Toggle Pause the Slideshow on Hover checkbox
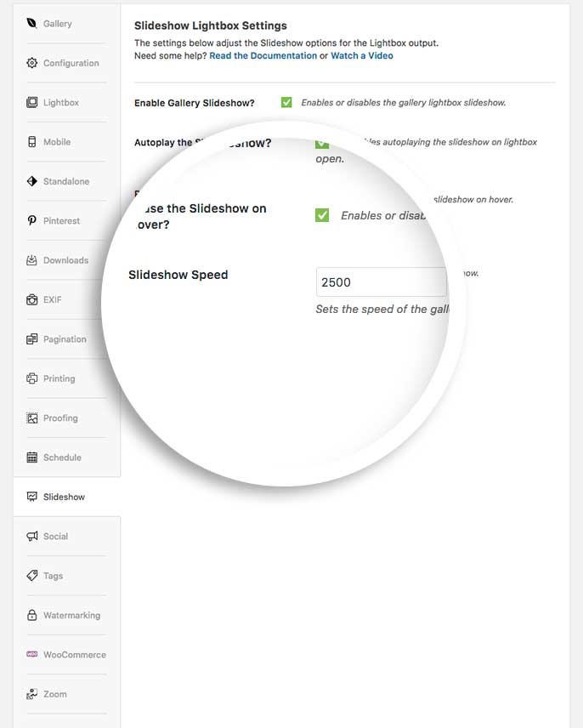Viewport: 583px width, 728px height. tap(322, 215)
